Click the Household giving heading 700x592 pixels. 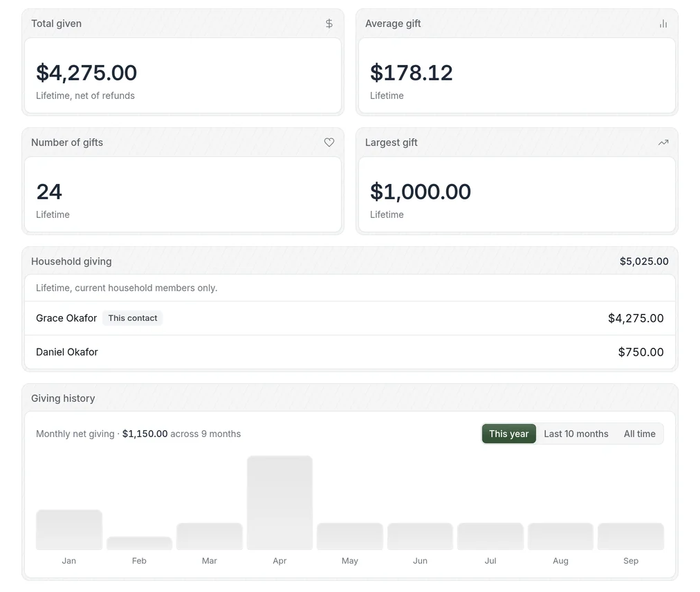(x=71, y=261)
